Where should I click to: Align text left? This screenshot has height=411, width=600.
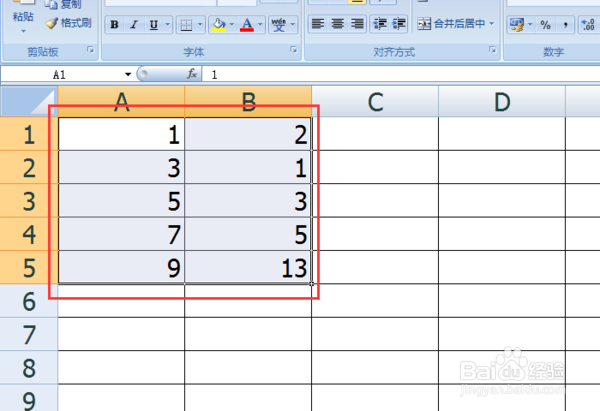(x=318, y=24)
